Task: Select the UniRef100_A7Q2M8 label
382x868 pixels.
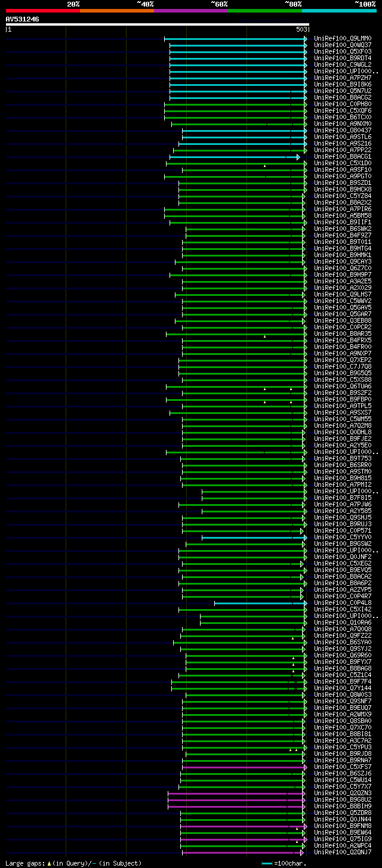Action: pyautogui.click(x=343, y=425)
